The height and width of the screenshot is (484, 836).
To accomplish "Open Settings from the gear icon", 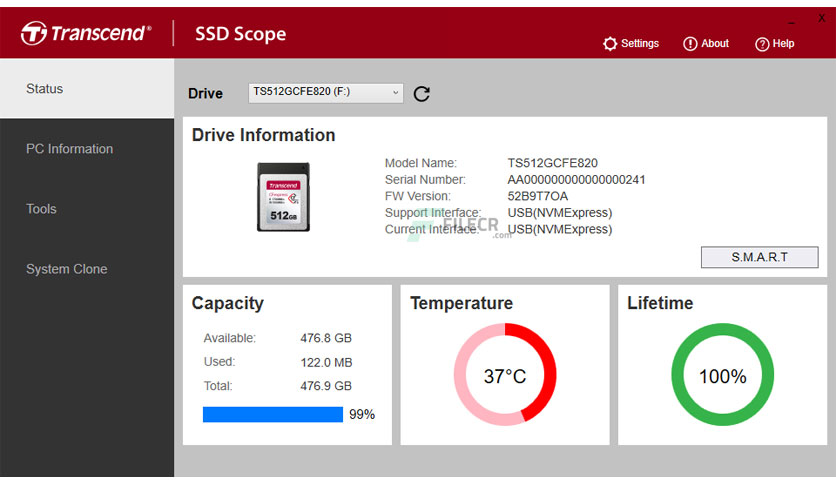I will (610, 44).
